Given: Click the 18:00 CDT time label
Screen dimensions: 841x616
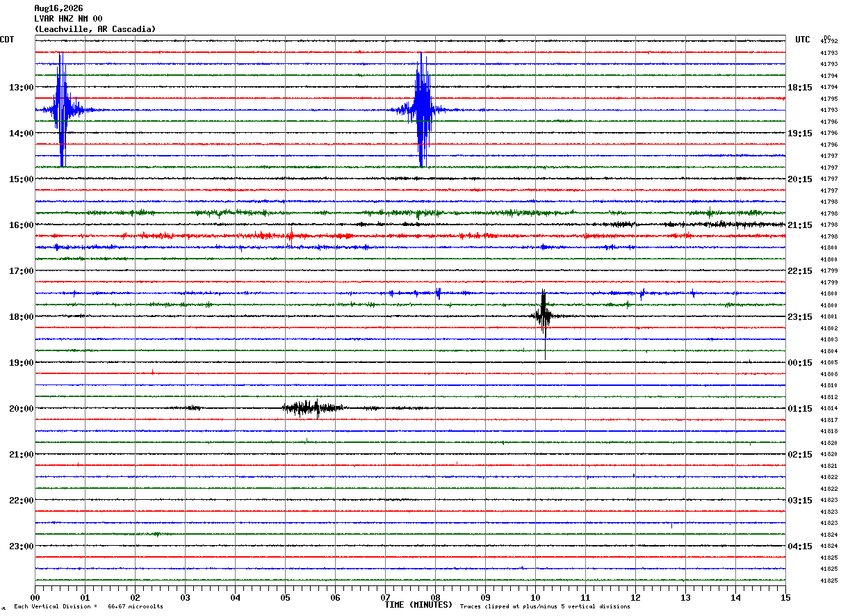Looking at the screenshot, I should pyautogui.click(x=22, y=317).
